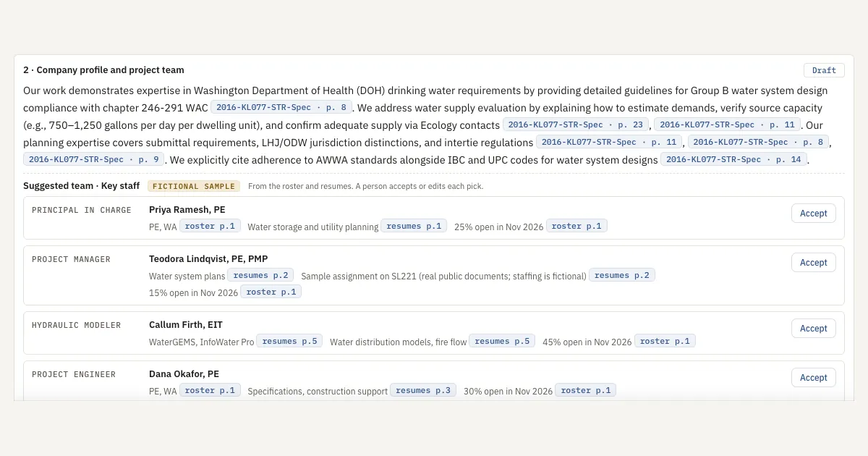Open the resumes p.3 chip for Dana Okafor
Viewport: 868px width, 456px height.
point(423,390)
